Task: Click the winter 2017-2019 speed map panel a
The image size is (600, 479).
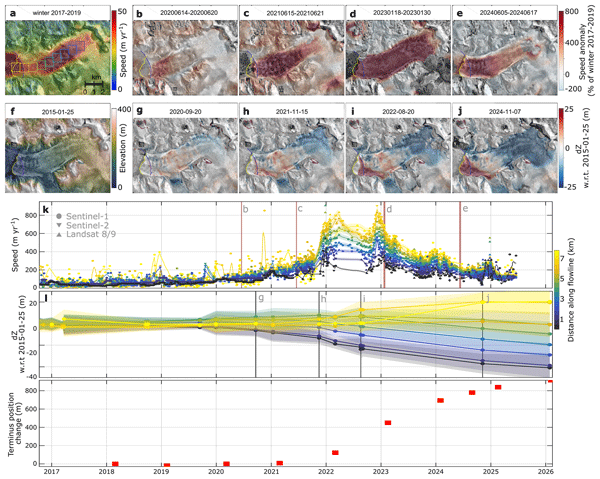Action: coord(58,51)
